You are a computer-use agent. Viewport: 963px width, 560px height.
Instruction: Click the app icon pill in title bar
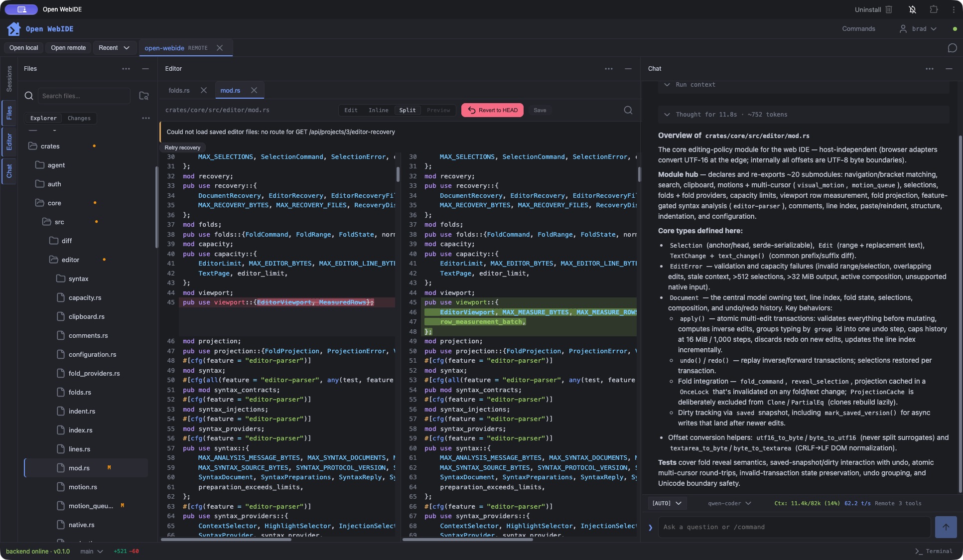(x=21, y=9)
